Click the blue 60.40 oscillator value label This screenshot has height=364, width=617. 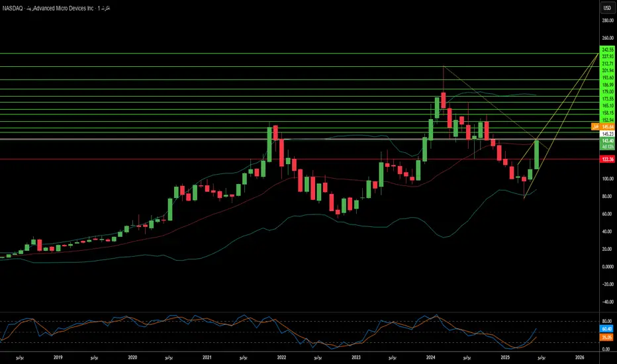607,329
